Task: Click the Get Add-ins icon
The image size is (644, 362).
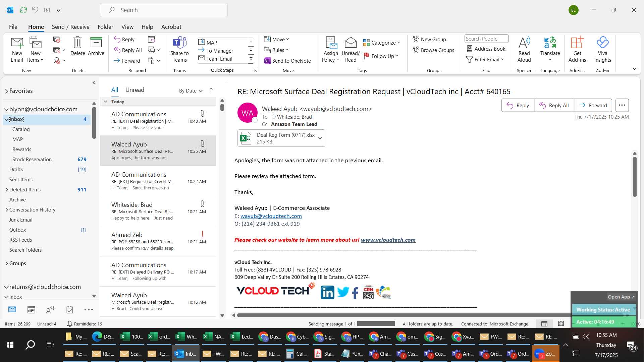Action: coord(577,50)
